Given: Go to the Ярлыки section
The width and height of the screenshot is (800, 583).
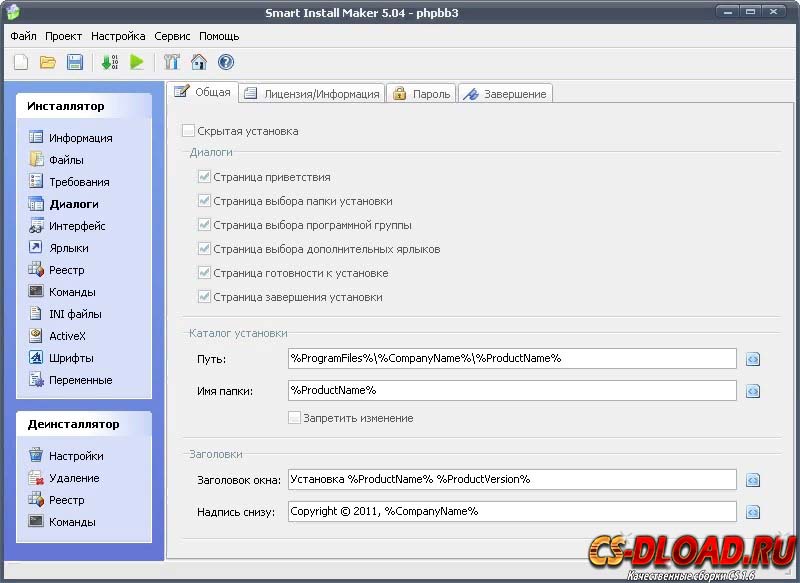Looking at the screenshot, I should click(x=59, y=248).
